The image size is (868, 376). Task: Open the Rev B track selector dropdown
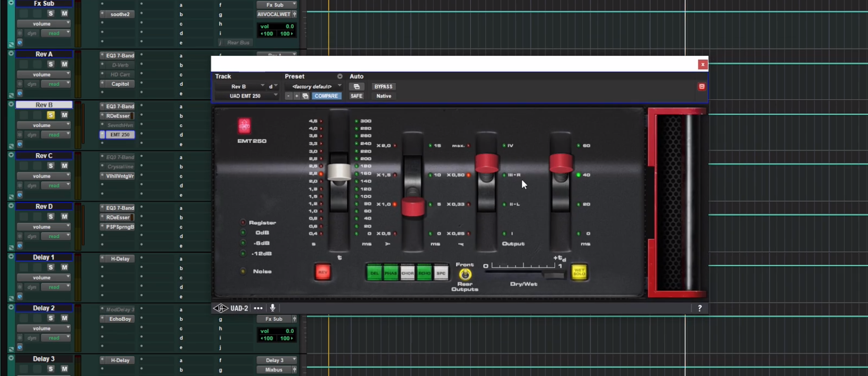click(241, 87)
